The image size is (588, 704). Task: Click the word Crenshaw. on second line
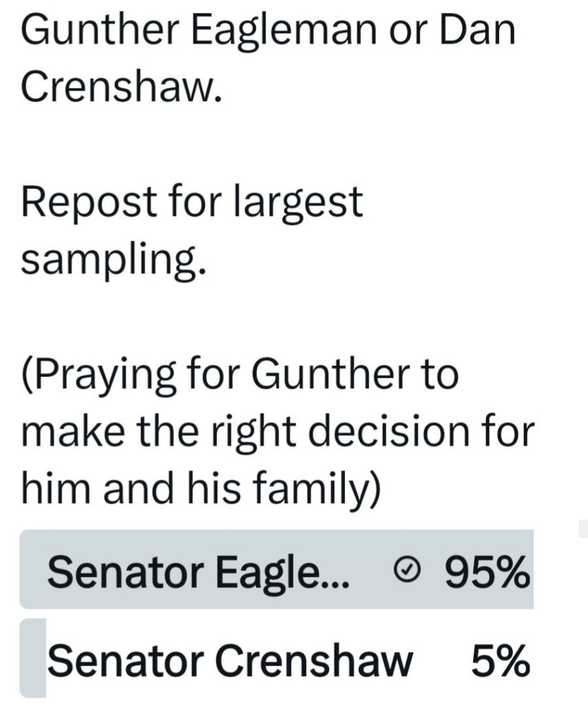pyautogui.click(x=121, y=87)
